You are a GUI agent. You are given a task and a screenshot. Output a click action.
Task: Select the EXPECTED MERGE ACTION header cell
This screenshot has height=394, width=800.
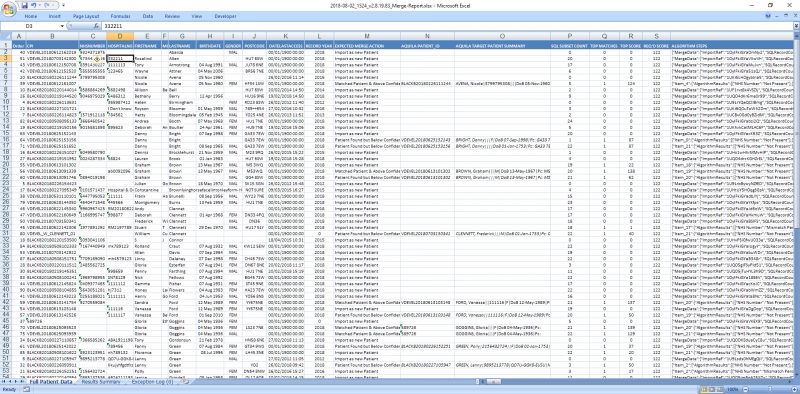(367, 45)
